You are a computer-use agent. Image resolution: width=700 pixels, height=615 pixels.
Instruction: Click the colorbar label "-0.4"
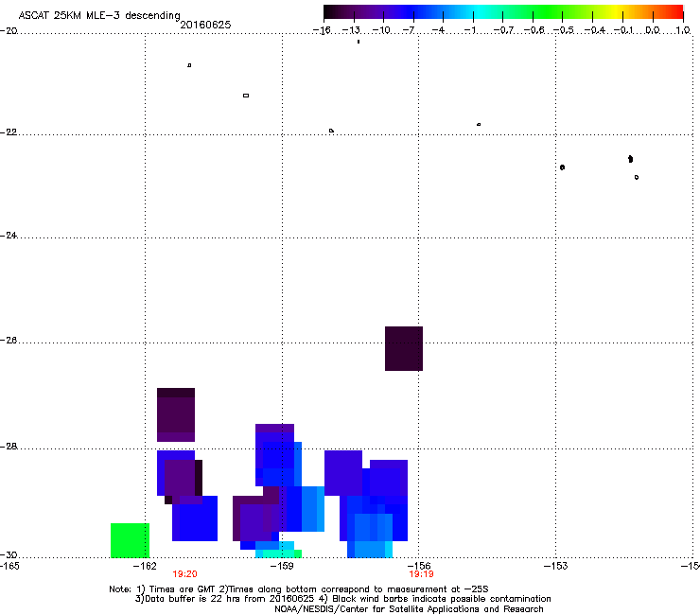[x=594, y=30]
